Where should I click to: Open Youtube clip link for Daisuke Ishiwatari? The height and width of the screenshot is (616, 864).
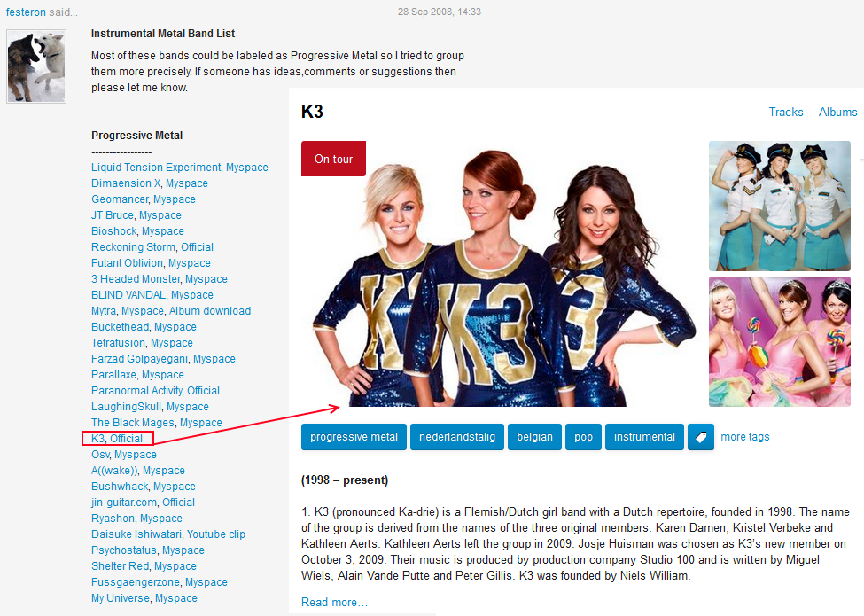click(x=216, y=534)
